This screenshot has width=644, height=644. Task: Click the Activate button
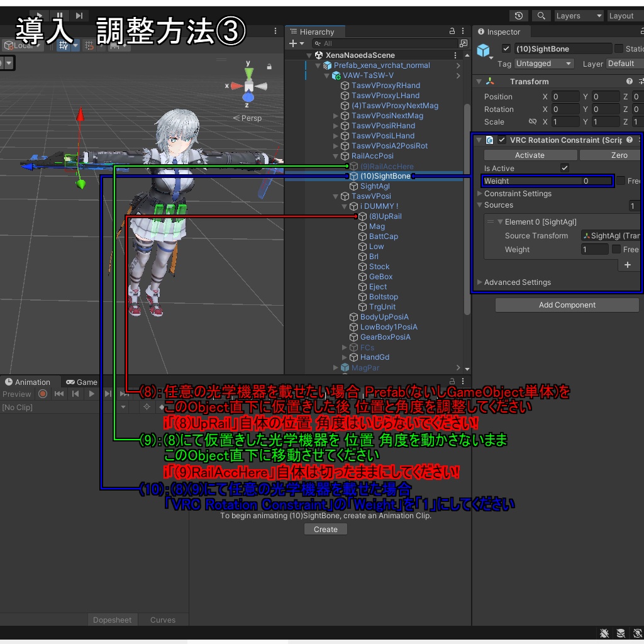pos(530,155)
